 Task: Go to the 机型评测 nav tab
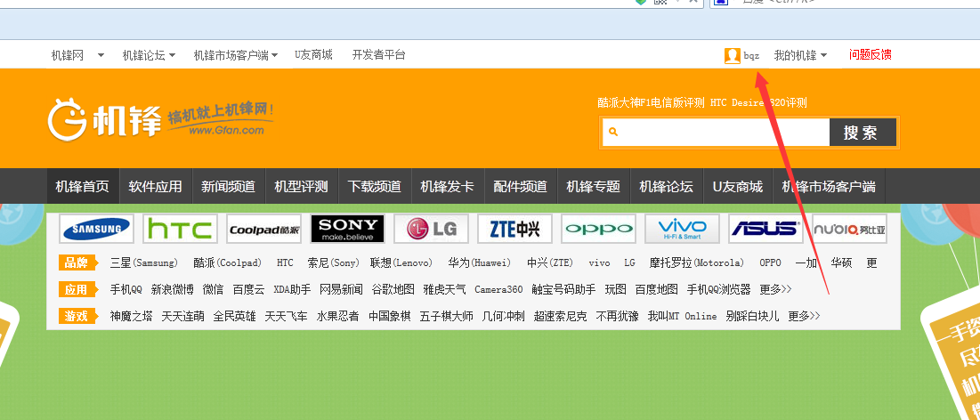(301, 186)
